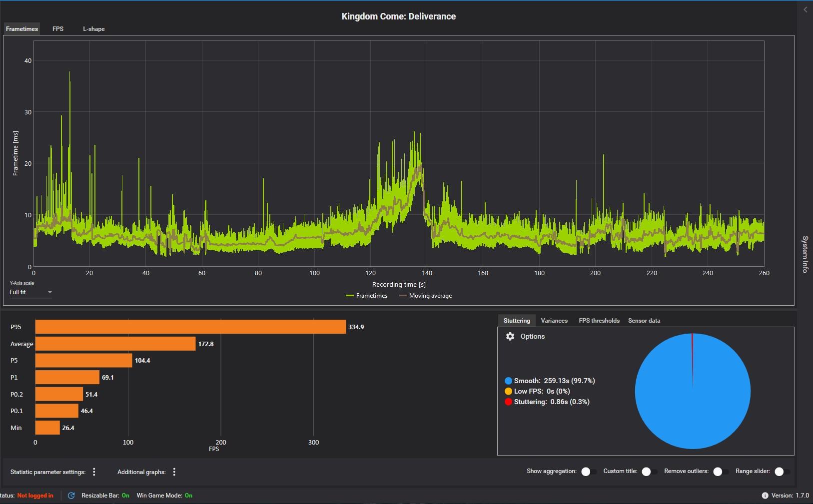Click the Not logged in status link
Screen dimensions: 813x504
pyautogui.click(x=35, y=496)
